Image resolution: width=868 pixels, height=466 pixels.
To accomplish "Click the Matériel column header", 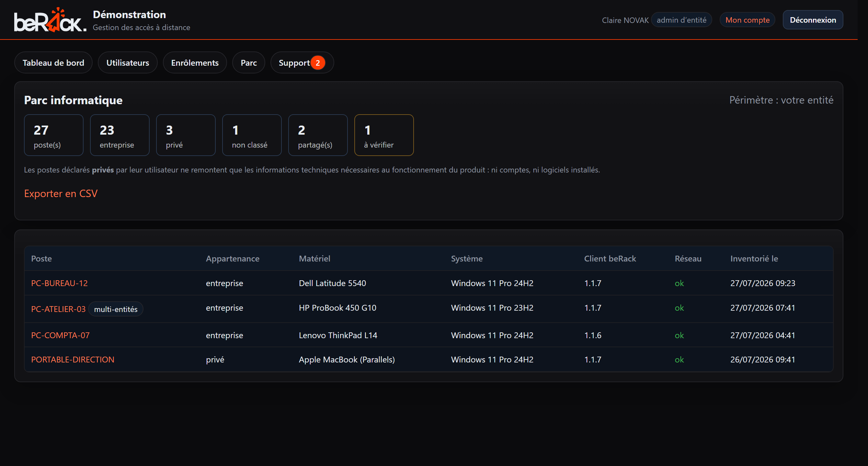I will (314, 259).
